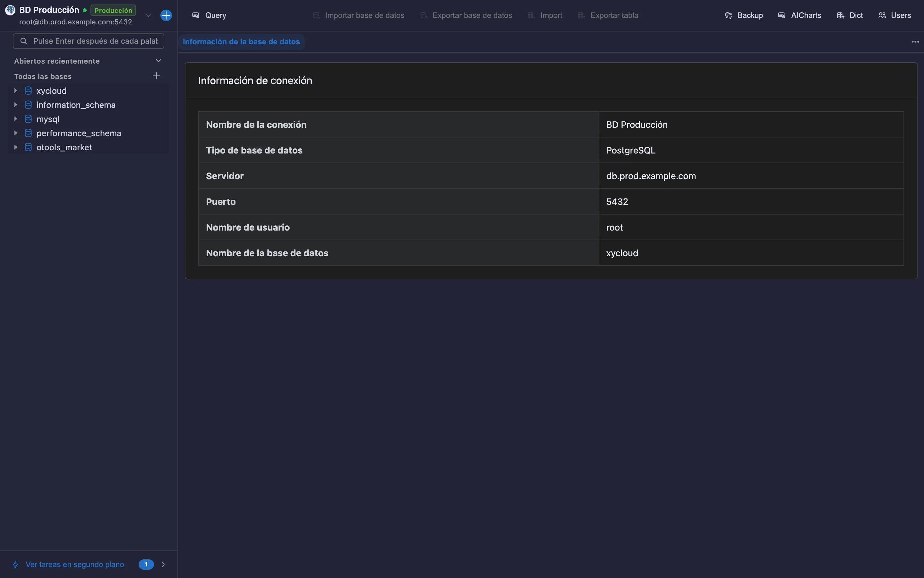Open the Users management
This screenshot has height=578, width=924.
(x=894, y=15)
